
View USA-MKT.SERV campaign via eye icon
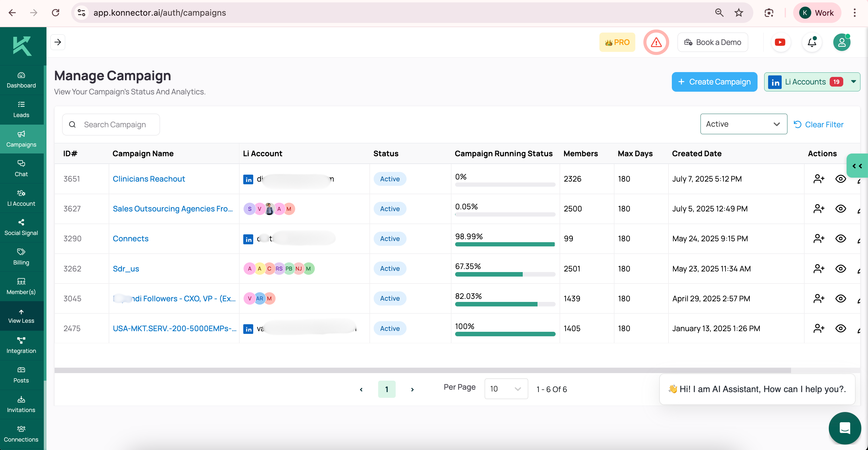[840, 328]
